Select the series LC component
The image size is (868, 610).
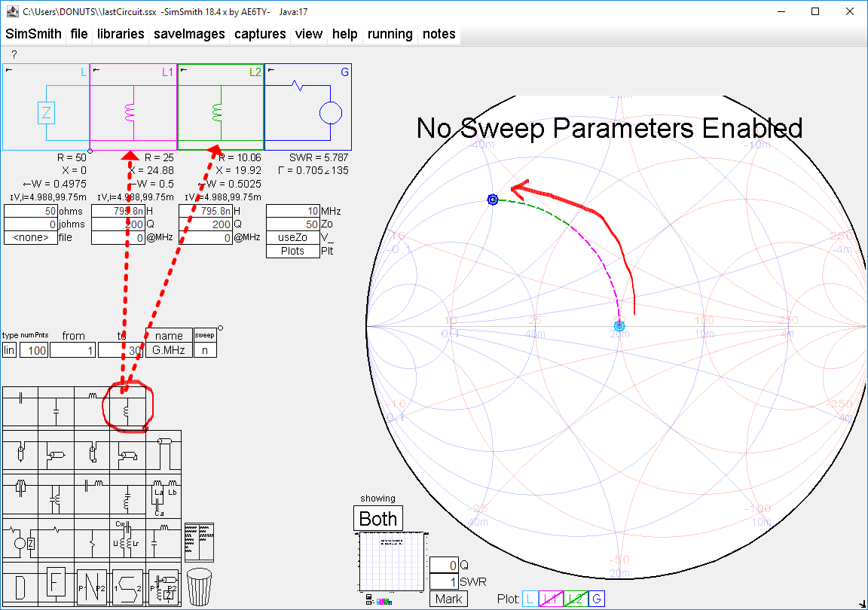92,494
